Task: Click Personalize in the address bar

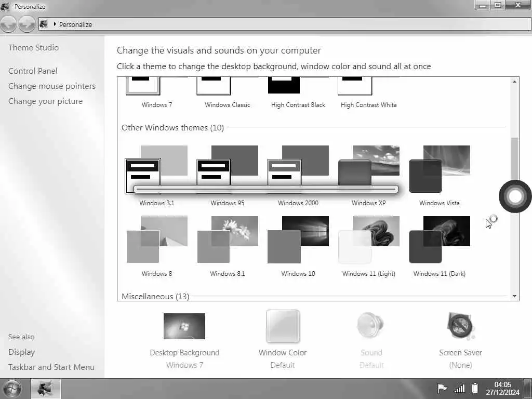Action: (75, 24)
